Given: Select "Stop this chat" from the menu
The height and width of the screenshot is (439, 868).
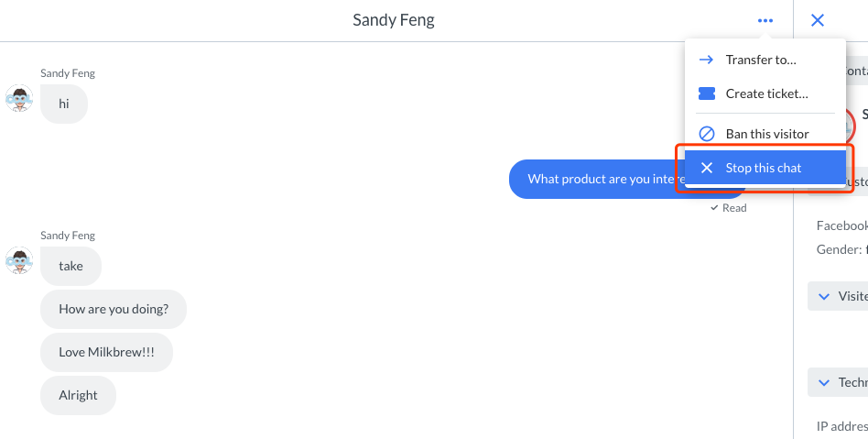Looking at the screenshot, I should tap(764, 169).
